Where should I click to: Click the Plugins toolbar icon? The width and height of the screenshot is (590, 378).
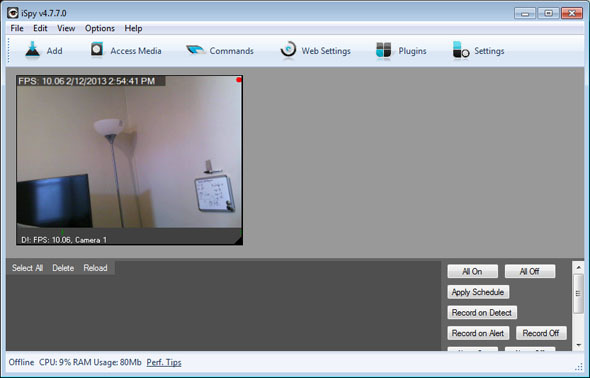pos(383,50)
